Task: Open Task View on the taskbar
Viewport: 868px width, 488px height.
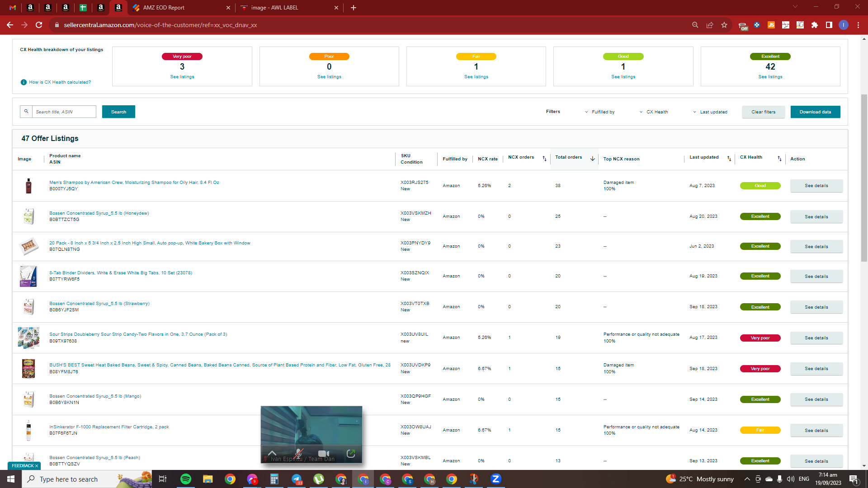Action: coord(163,479)
